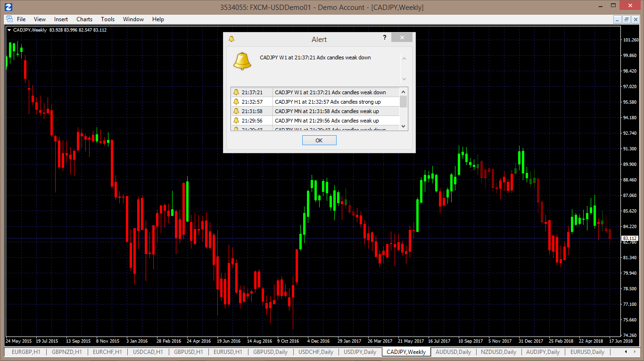Switch to the USDJPY,Daily chart tab
This screenshot has height=361, width=644.
360,352
